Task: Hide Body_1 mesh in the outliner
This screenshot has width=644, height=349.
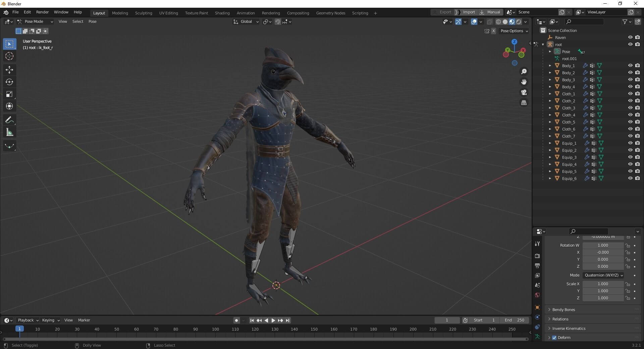Action: click(x=630, y=66)
